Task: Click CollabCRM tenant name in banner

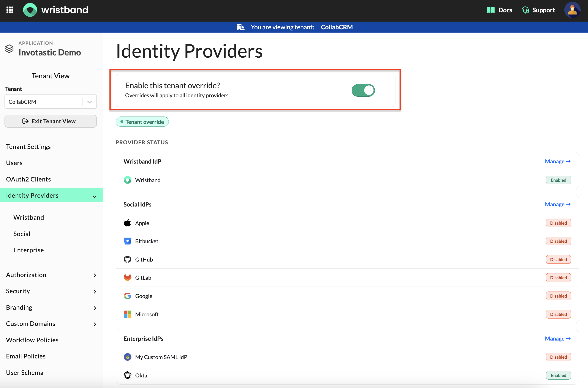Action: coord(337,27)
